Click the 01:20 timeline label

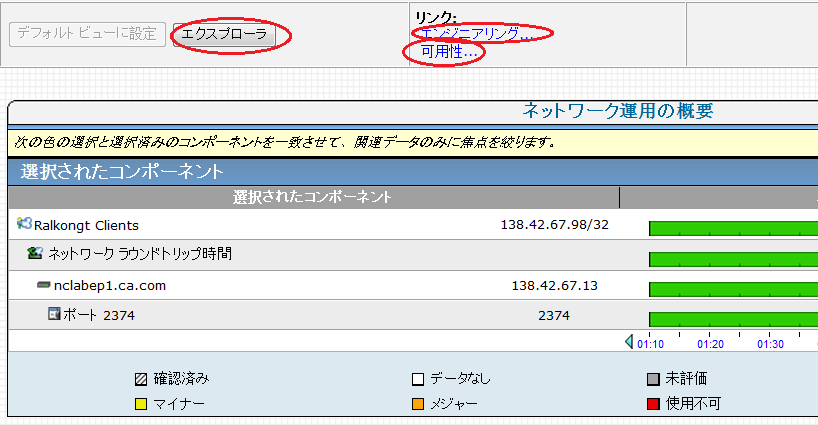pos(711,344)
